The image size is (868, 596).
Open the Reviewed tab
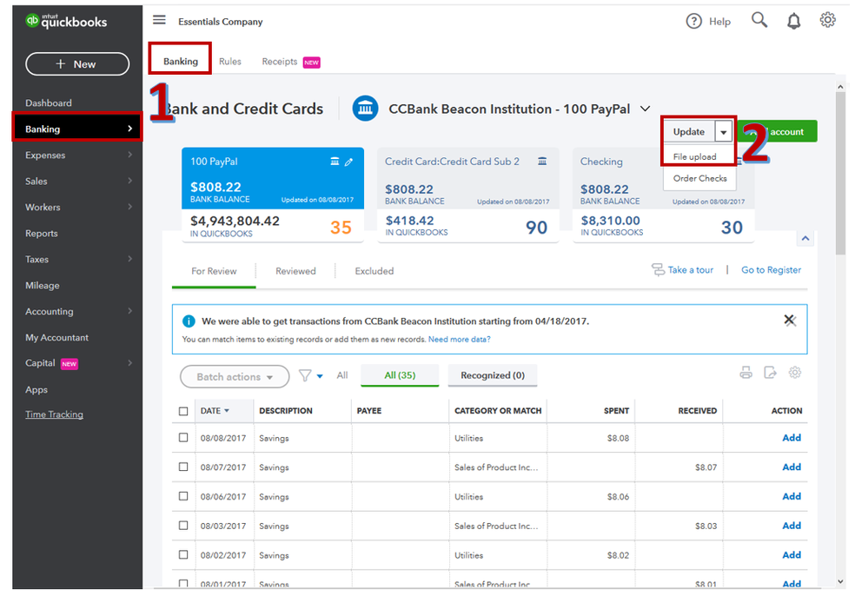pos(295,271)
